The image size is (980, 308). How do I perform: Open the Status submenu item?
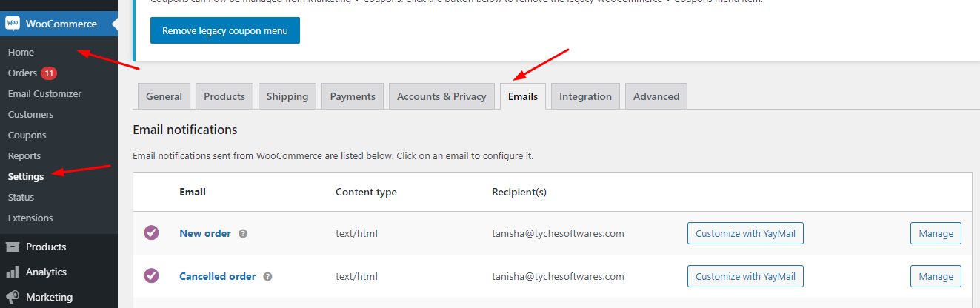point(21,198)
